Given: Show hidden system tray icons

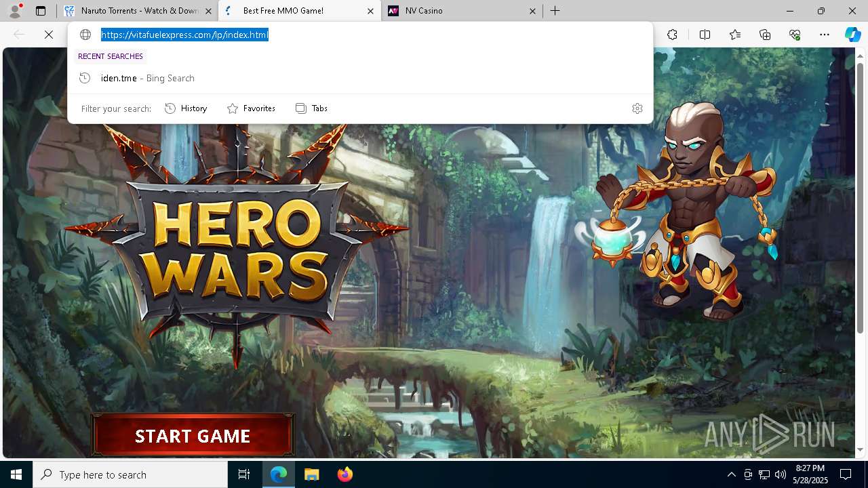Looking at the screenshot, I should [731, 474].
